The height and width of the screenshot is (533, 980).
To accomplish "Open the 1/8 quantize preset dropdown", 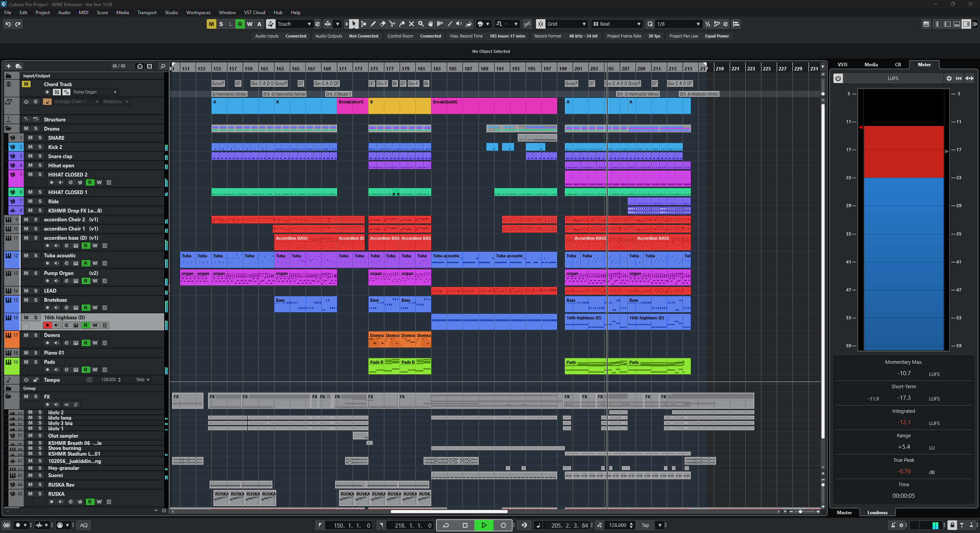I will coord(698,24).
